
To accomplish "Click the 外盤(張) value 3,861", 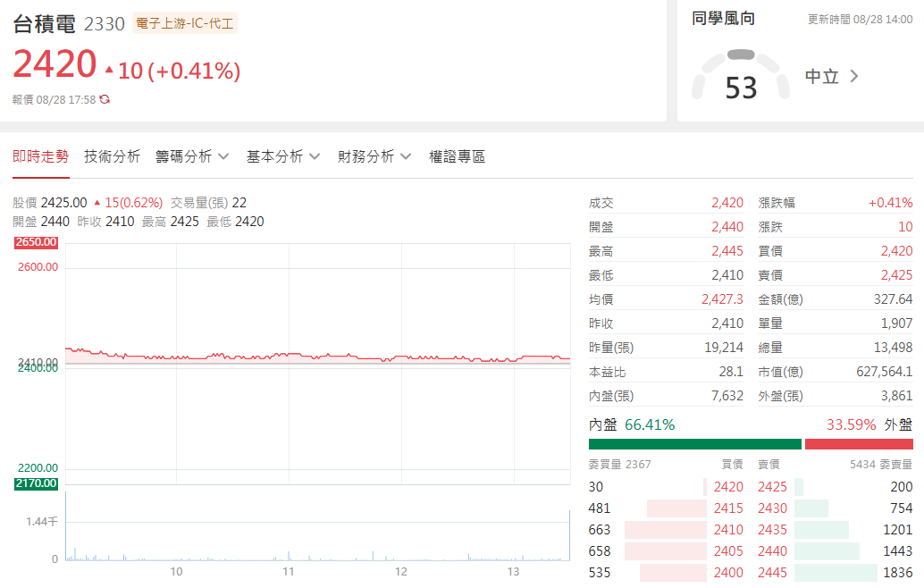I will [x=896, y=396].
